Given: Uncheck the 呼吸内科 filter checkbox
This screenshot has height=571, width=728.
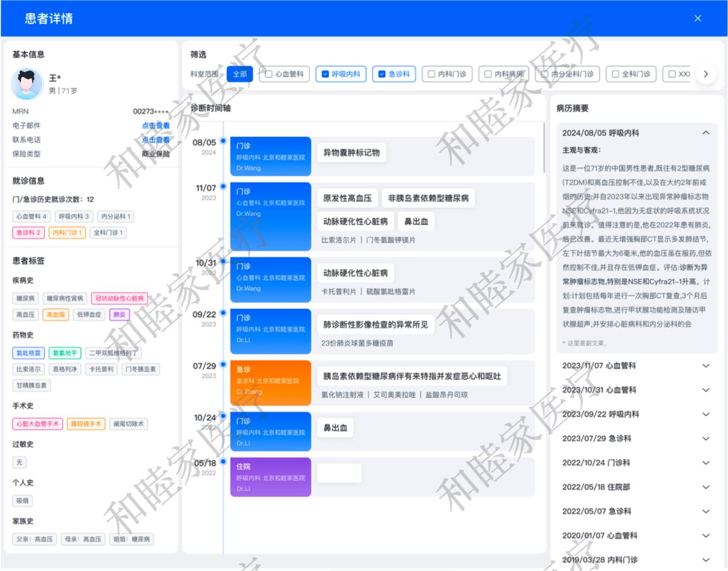Looking at the screenshot, I should (326, 74).
